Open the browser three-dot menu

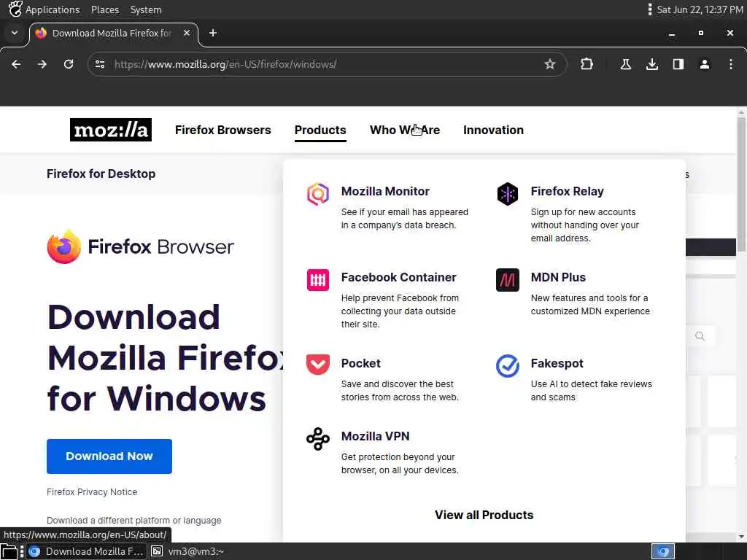pyautogui.click(x=731, y=64)
